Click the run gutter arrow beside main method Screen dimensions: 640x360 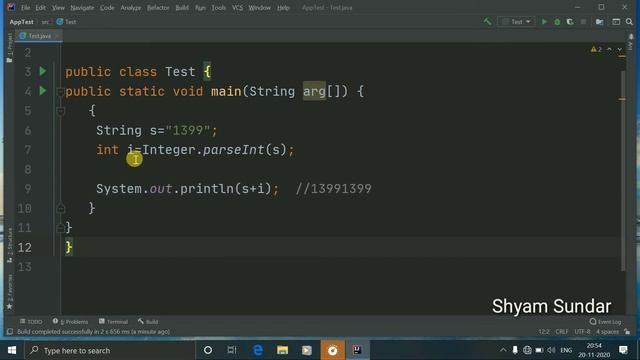coord(43,91)
